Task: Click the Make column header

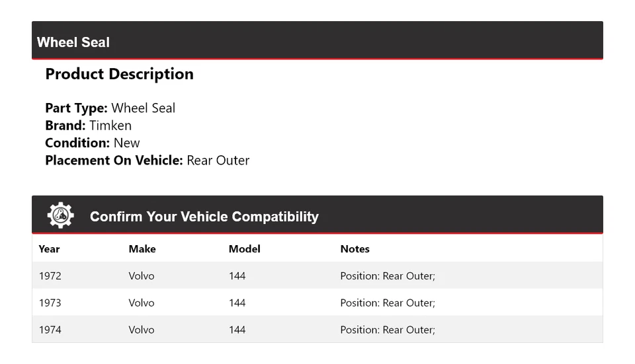Action: 142,249
